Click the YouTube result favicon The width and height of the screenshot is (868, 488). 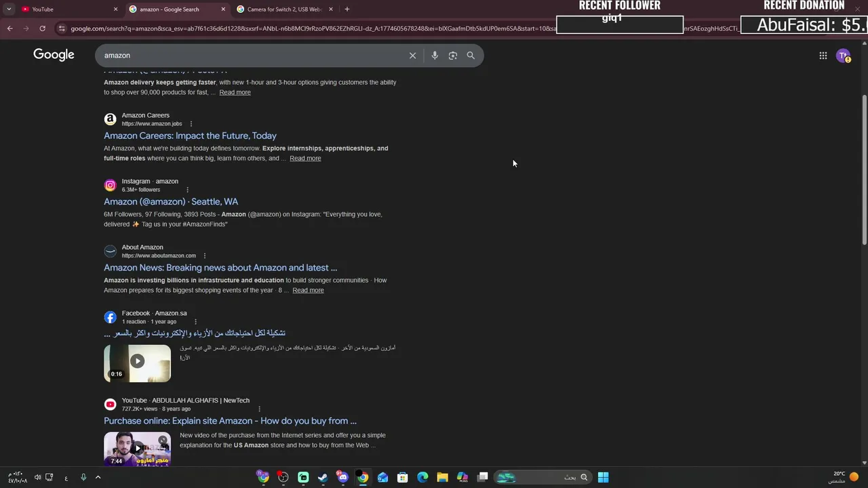pos(110,404)
